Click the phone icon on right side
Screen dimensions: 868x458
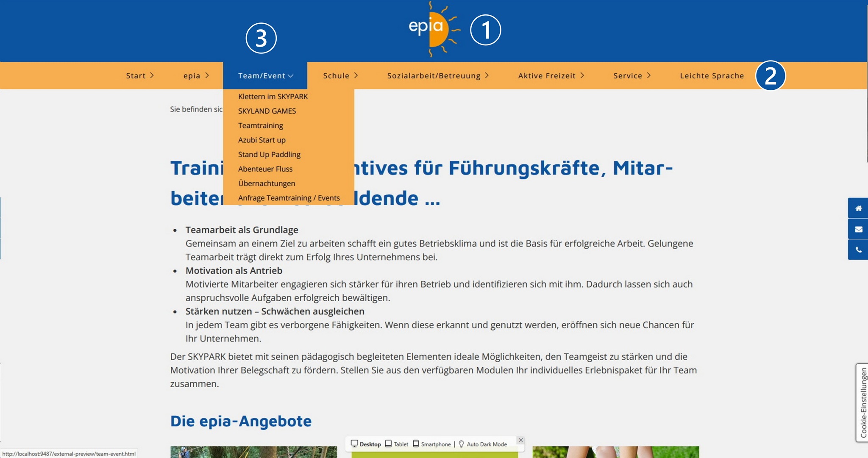click(x=858, y=250)
